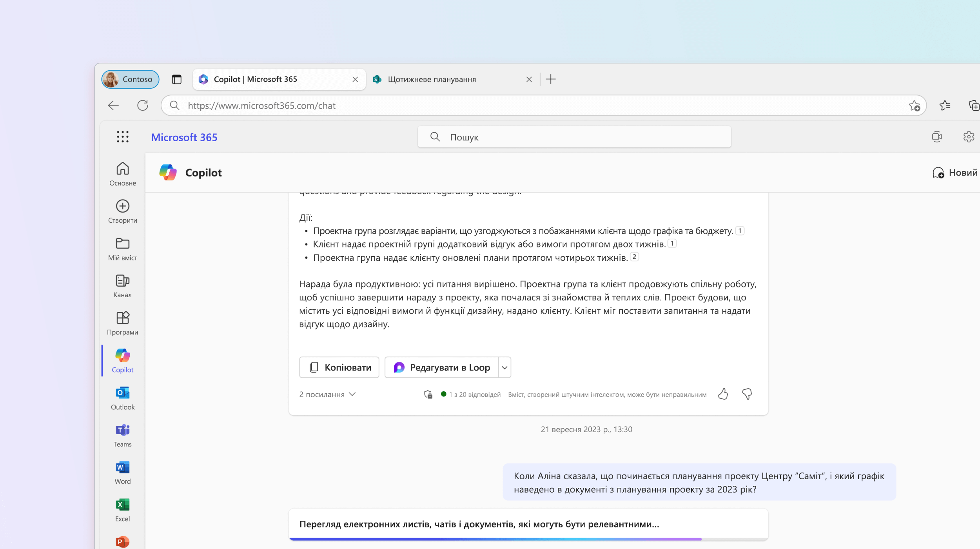
Task: Toggle the vertical tabs icon
Action: 177,79
